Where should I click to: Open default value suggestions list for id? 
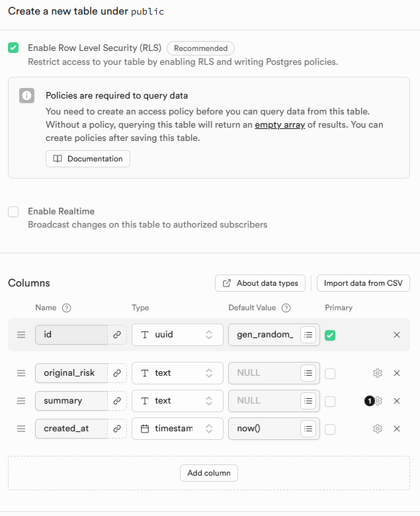tap(308, 335)
